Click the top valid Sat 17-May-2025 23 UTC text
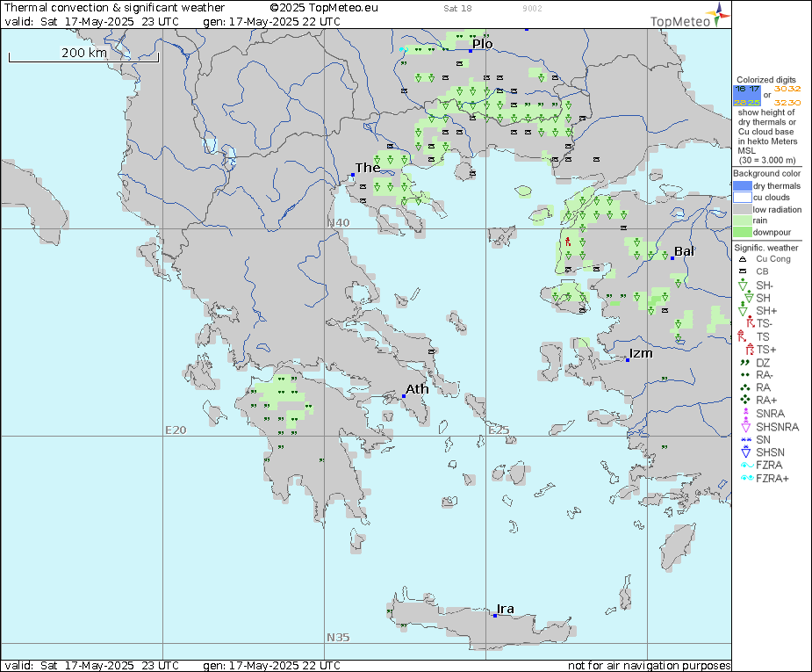 (x=91, y=22)
